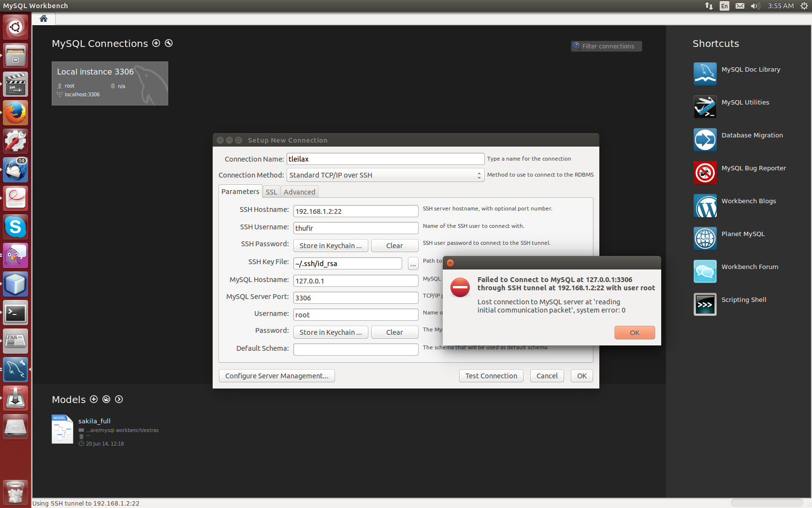Open the network indicator in top bar
812x508 pixels.
[x=709, y=6]
